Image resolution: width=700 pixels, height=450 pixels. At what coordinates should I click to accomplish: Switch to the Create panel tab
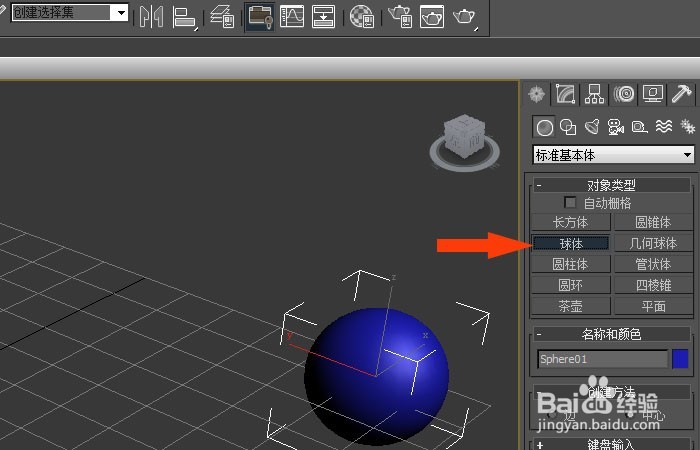click(x=537, y=94)
